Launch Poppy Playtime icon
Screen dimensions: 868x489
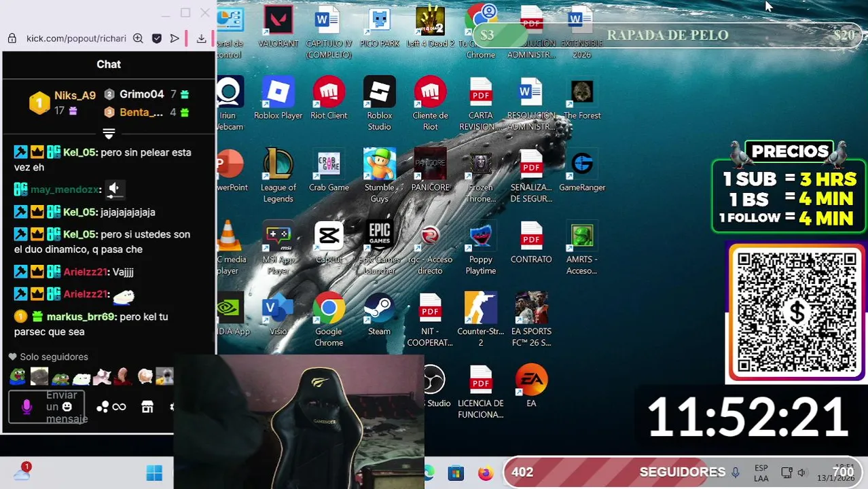(481, 249)
